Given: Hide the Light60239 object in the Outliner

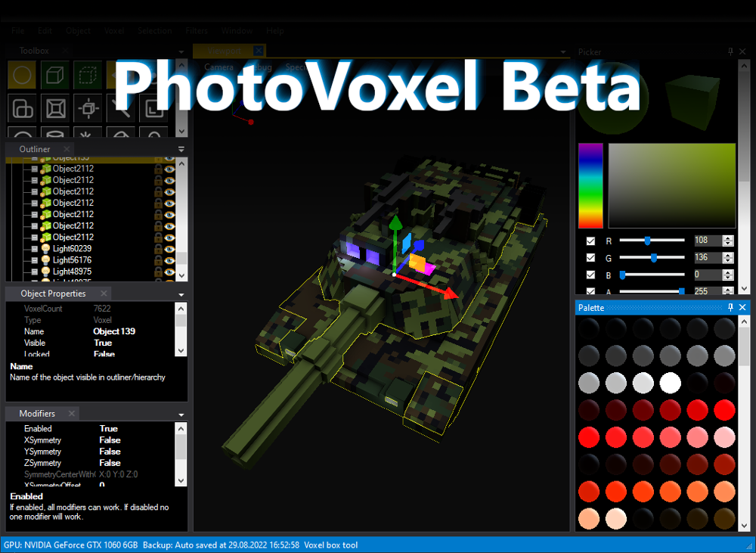Looking at the screenshot, I should 169,248.
